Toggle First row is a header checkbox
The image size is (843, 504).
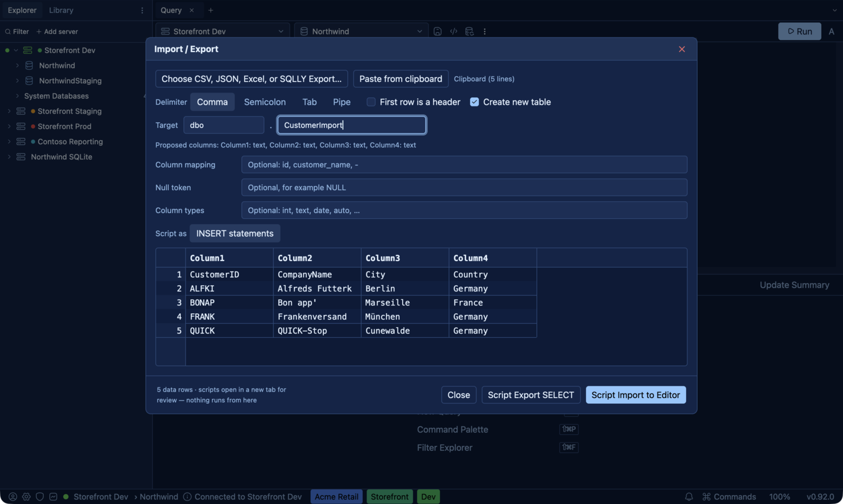point(371,102)
